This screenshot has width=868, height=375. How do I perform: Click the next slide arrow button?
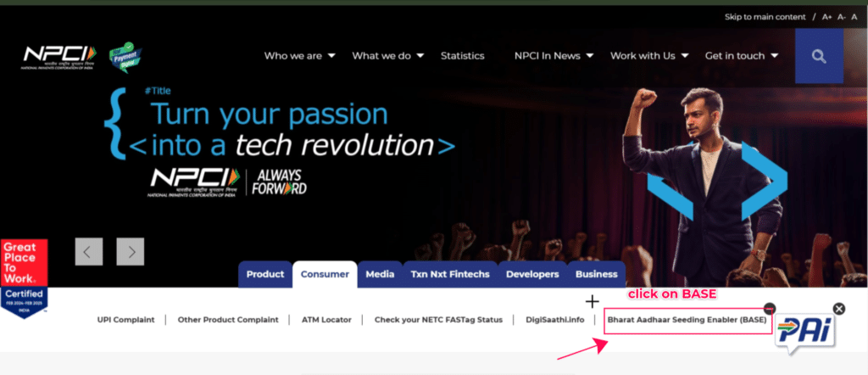tap(131, 251)
